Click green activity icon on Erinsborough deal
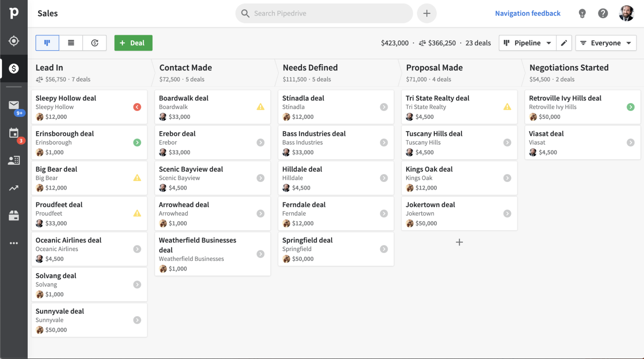The image size is (644, 359). (137, 142)
